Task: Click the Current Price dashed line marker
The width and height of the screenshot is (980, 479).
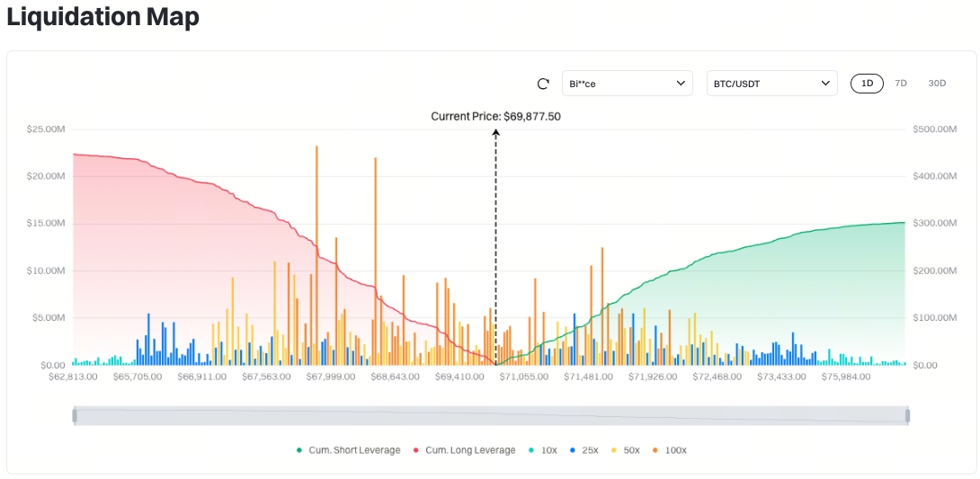Action: 495,246
